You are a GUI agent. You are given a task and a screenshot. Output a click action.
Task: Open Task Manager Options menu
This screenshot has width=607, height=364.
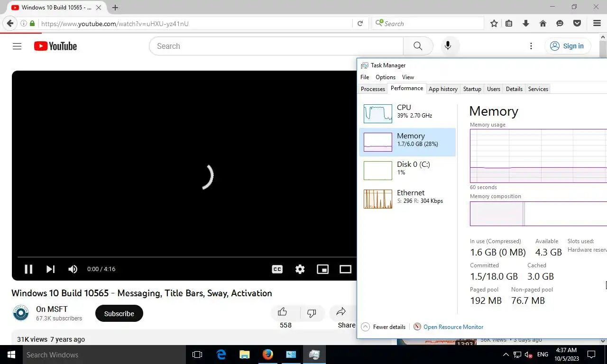tap(386, 77)
